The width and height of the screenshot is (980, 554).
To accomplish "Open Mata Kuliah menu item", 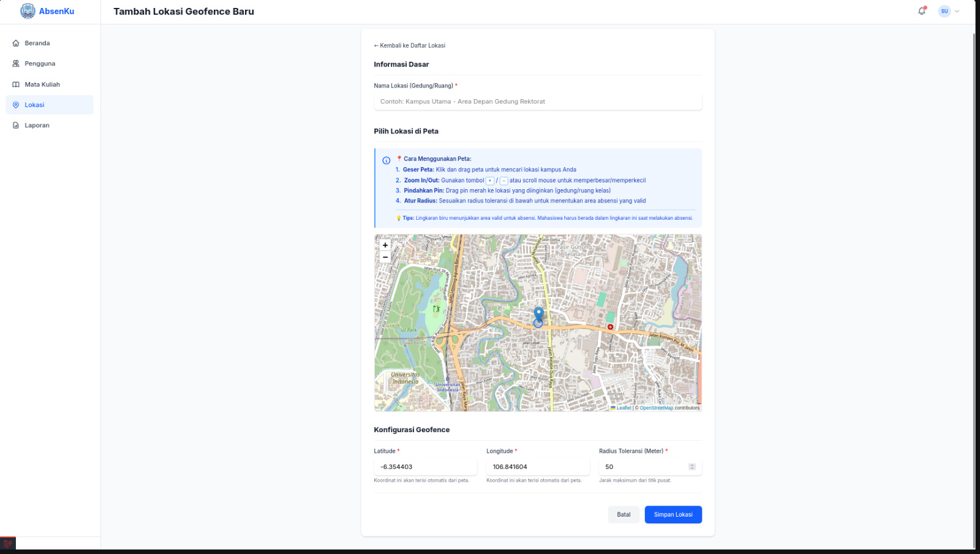I will 50,84.
